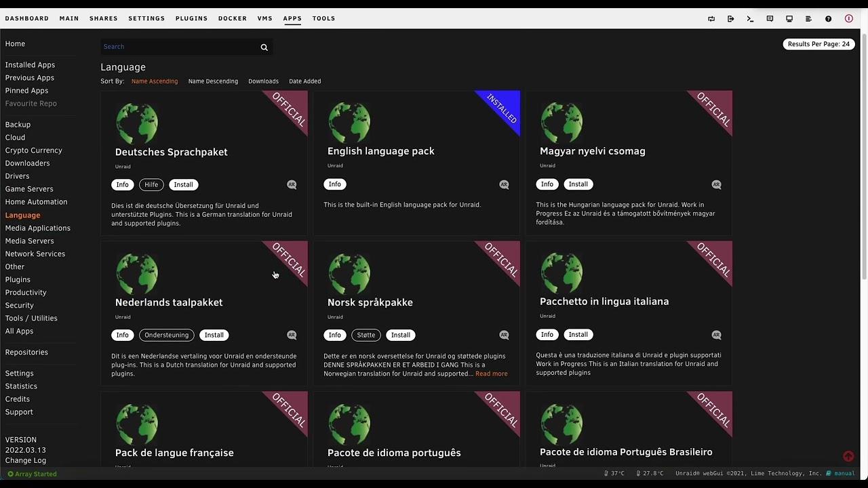Click the globe icon for Pacchetto in lingua italiana

tap(561, 273)
